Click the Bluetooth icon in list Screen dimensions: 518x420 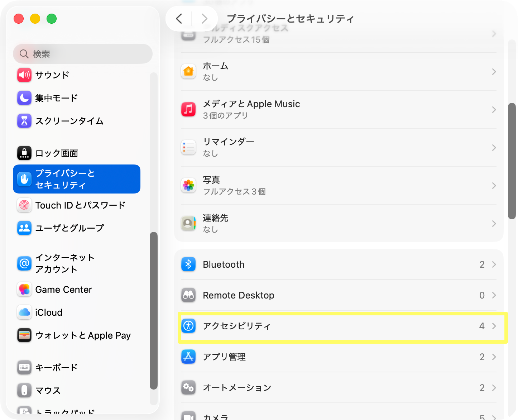[188, 264]
